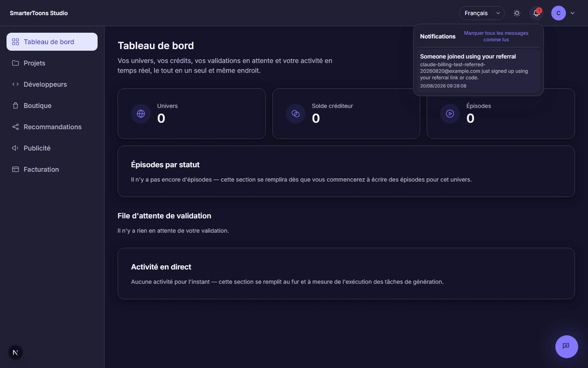Click the dashboard grid icon
Viewport: 588px width, 368px height.
point(16,42)
